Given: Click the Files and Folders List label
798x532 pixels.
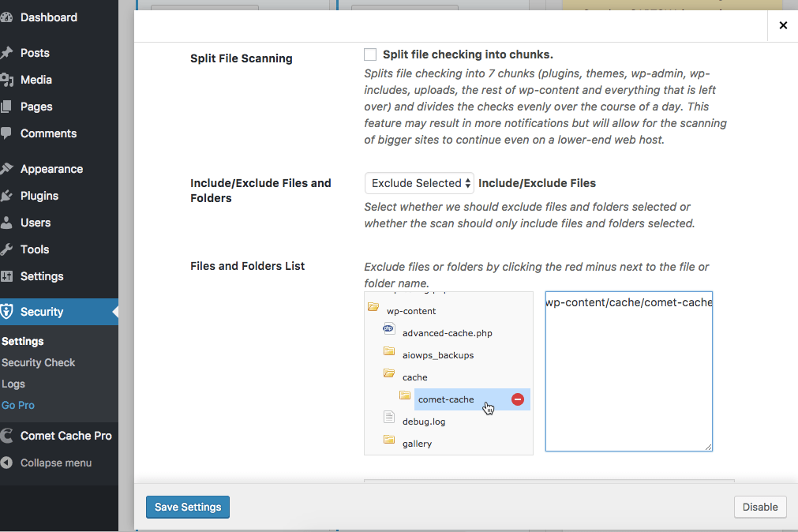Looking at the screenshot, I should 247,266.
